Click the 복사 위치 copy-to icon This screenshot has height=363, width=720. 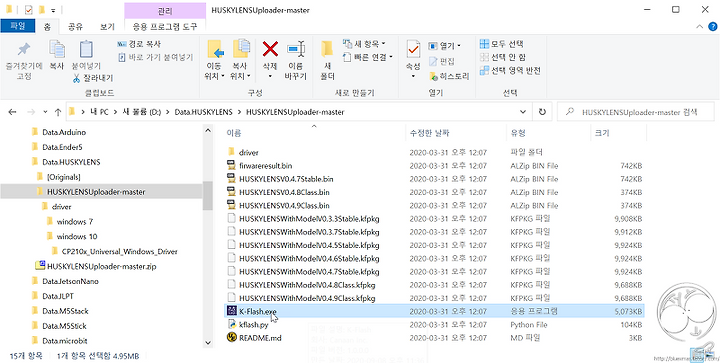coord(241,49)
